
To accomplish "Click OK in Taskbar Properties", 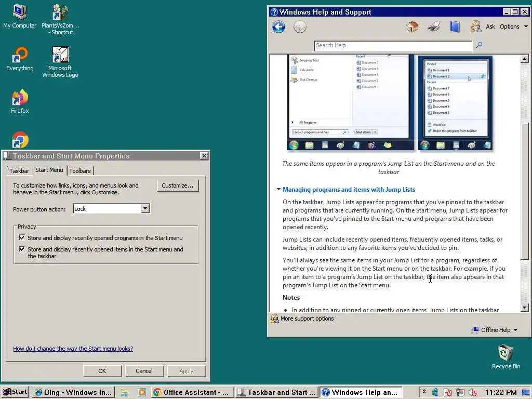I will point(102,371).
